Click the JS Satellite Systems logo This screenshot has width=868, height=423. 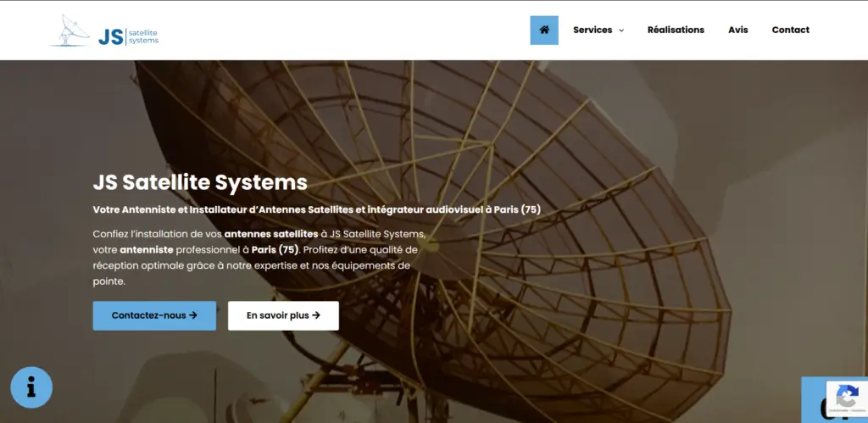coord(104,31)
